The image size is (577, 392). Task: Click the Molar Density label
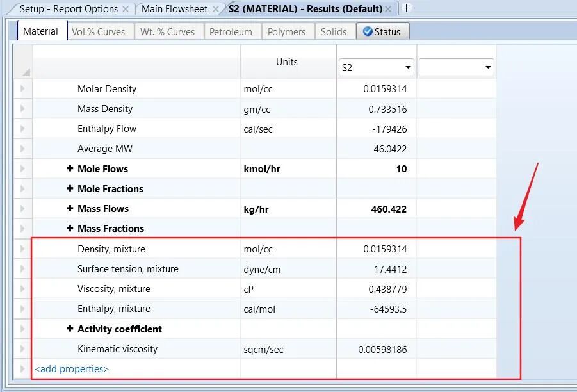[x=107, y=88]
